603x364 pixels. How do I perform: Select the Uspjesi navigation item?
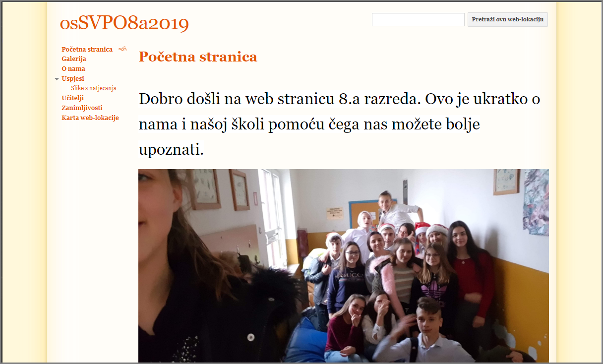pos(73,78)
